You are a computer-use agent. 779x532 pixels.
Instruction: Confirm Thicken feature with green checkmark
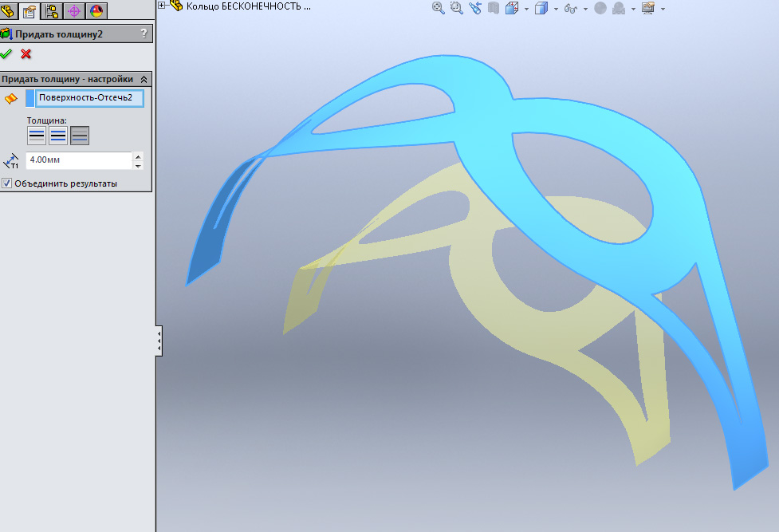6,54
